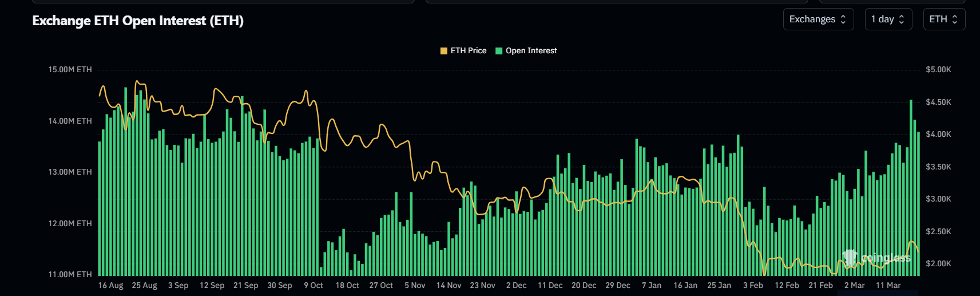Click the 11 Mar date label
Image resolution: width=980 pixels, height=296 pixels.
tap(888, 285)
